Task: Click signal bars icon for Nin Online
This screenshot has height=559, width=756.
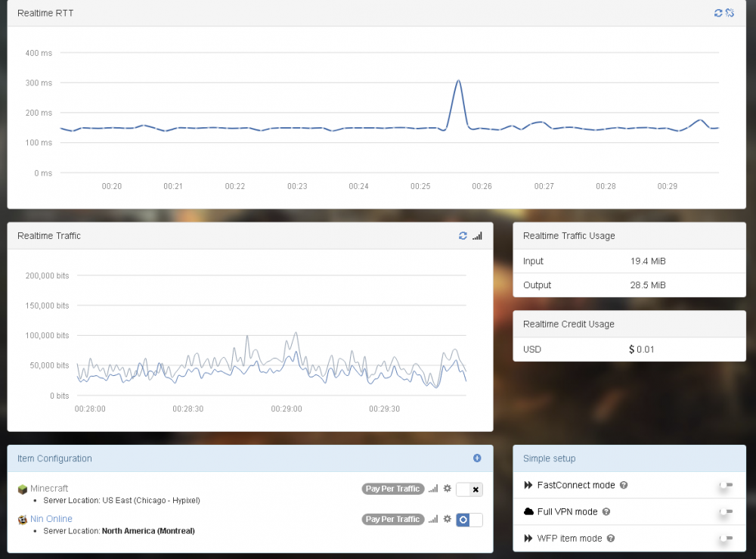Action: tap(433, 519)
